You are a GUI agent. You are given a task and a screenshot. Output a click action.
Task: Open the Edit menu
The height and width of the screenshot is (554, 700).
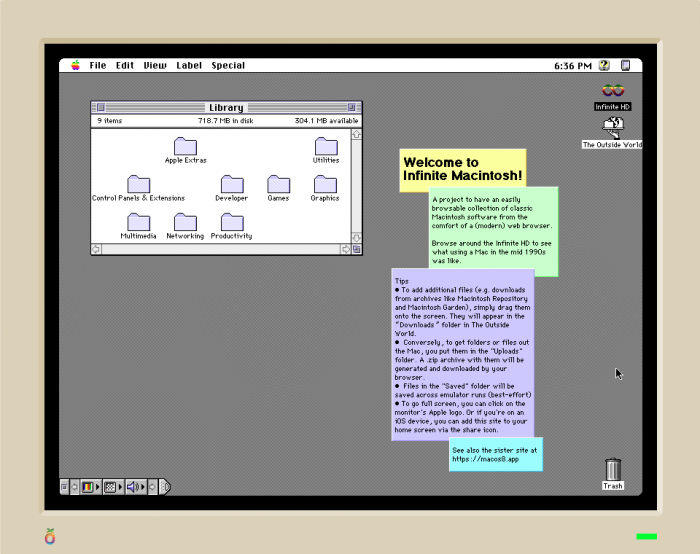tap(125, 66)
